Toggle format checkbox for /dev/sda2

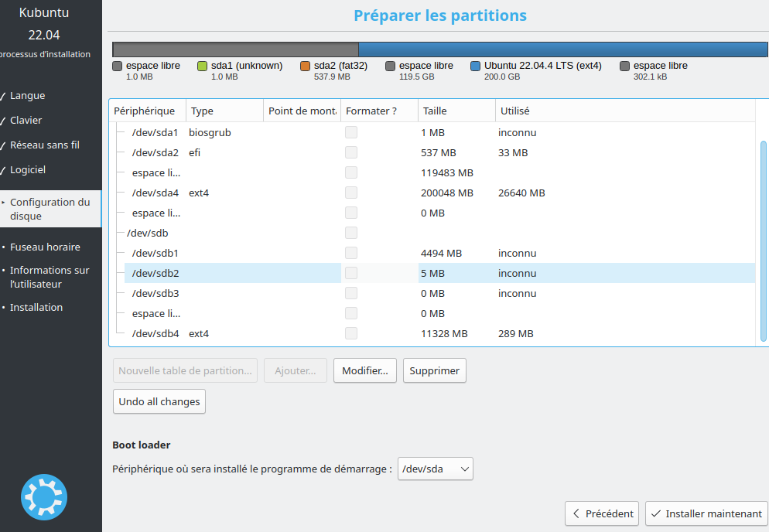[351, 152]
